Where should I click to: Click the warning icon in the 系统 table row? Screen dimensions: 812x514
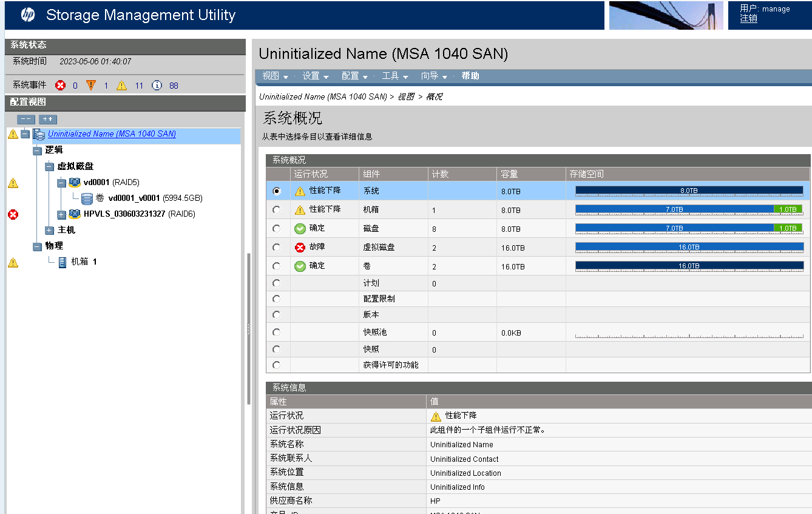300,191
